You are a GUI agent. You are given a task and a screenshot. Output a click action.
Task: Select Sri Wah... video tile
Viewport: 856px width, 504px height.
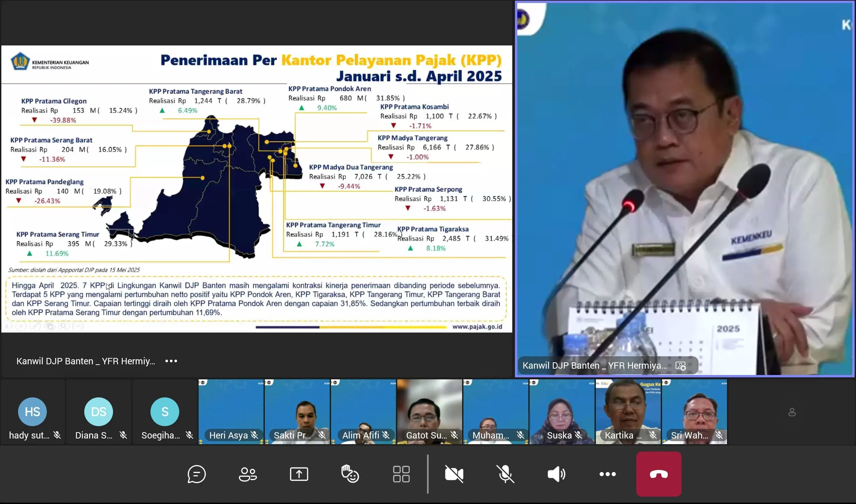(694, 412)
